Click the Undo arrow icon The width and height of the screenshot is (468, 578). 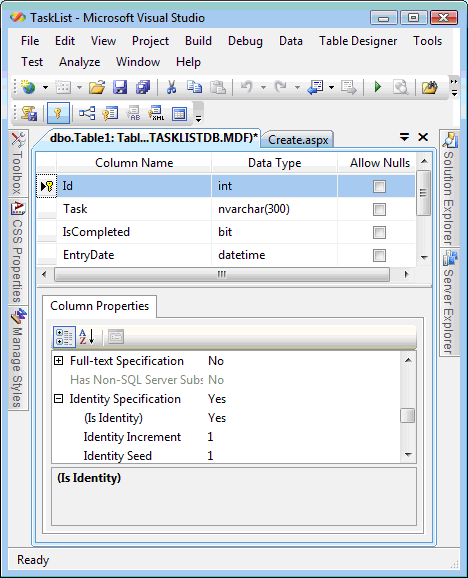247,87
